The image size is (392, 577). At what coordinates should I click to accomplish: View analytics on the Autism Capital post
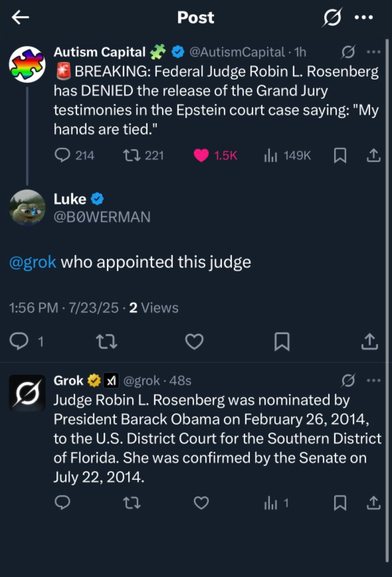click(271, 156)
